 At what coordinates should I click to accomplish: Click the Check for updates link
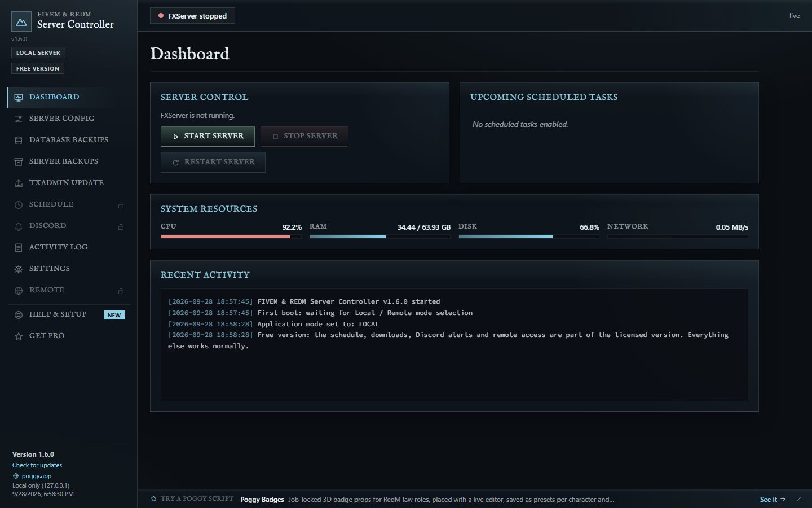37,465
